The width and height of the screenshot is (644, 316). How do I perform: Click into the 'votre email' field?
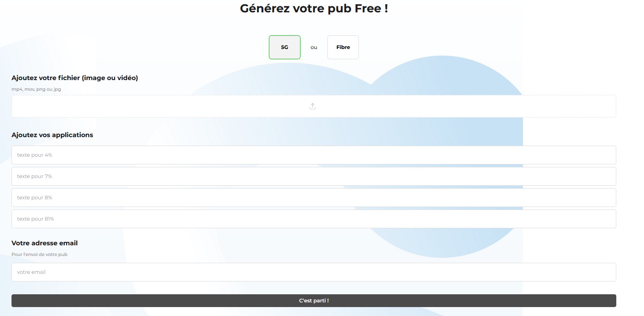[314, 272]
